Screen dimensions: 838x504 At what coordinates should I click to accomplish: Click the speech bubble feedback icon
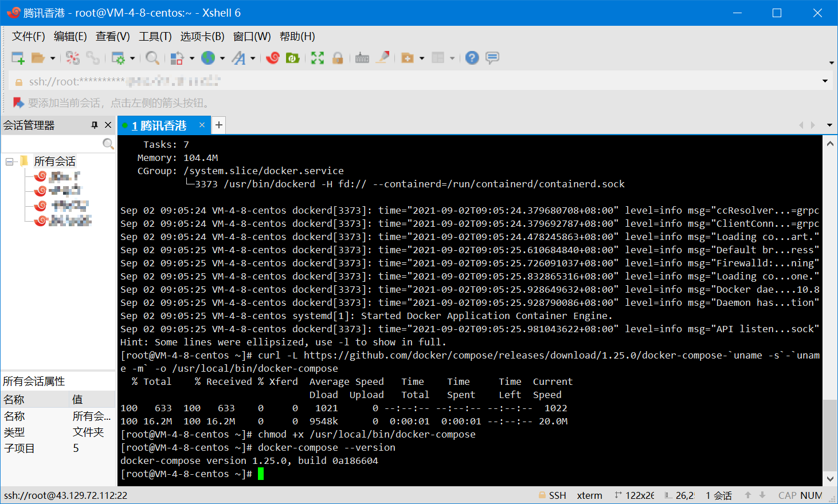pyautogui.click(x=492, y=58)
